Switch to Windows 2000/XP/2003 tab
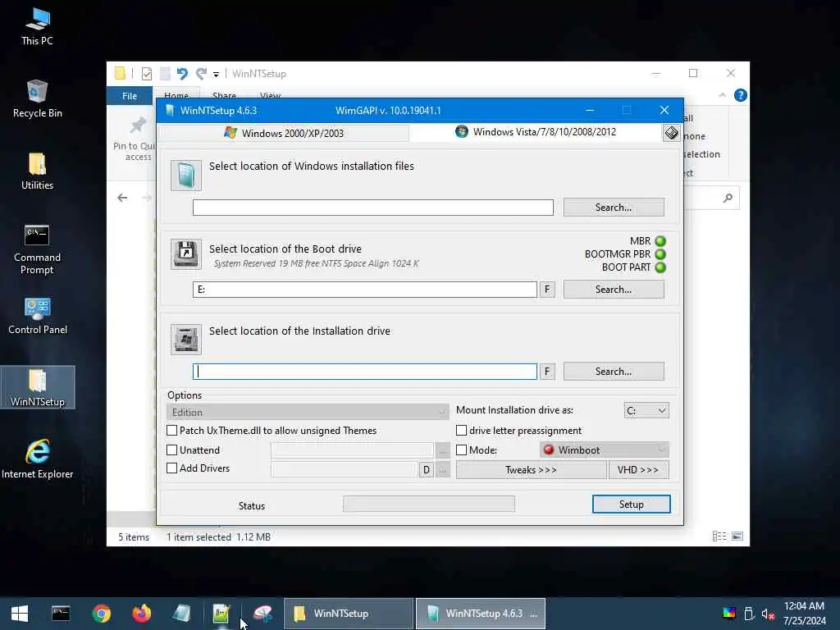This screenshot has height=630, width=840. 284,133
